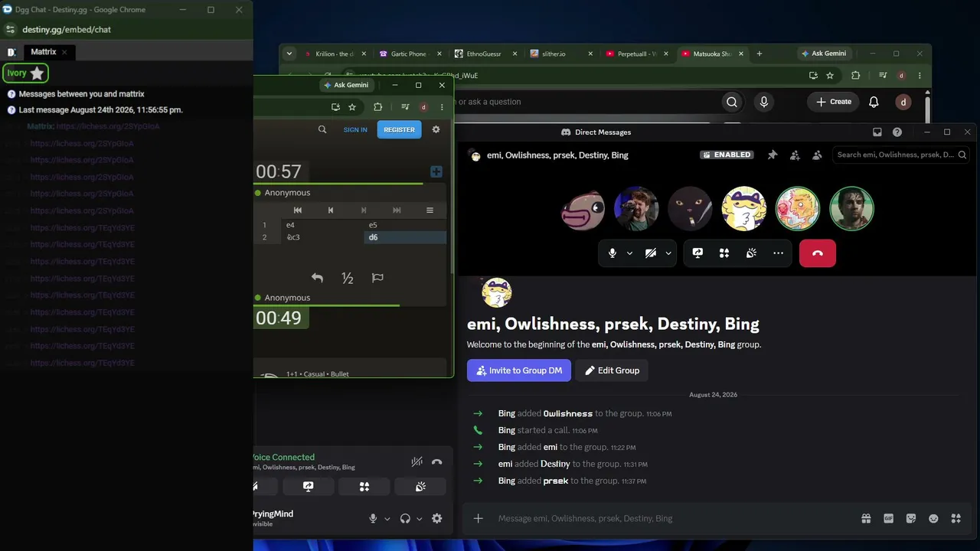Select move d6 in move list

click(x=405, y=237)
